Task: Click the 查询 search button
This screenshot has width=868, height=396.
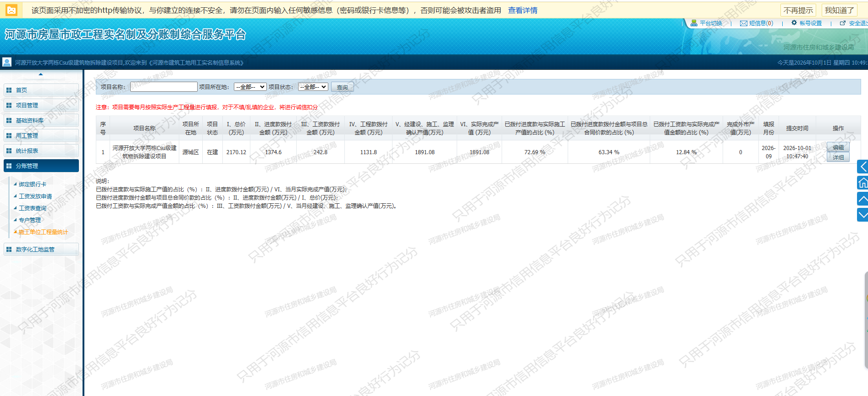Action: (x=343, y=87)
